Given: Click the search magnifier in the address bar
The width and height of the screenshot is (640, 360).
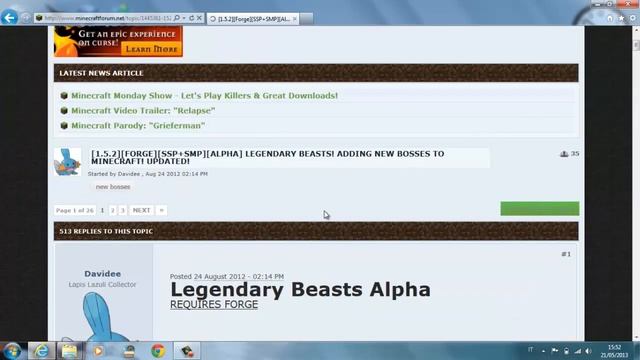Looking at the screenshot, I should pos(177,18).
